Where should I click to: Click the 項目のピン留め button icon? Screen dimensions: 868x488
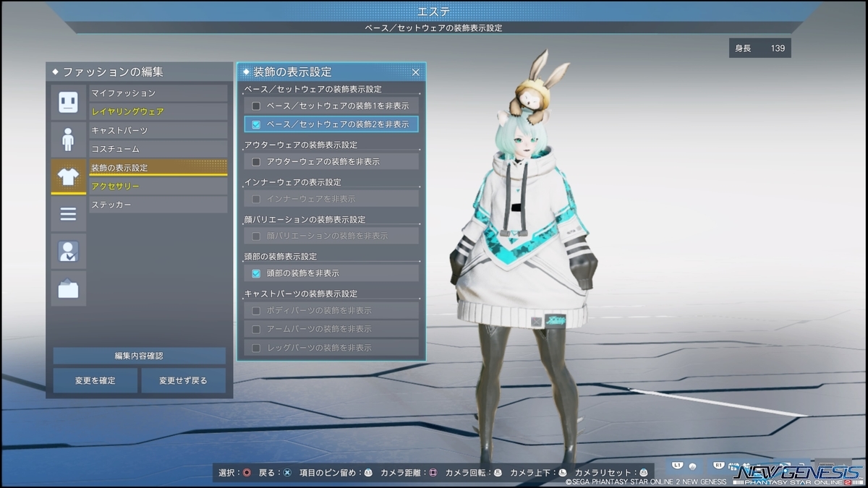pyautogui.click(x=368, y=472)
